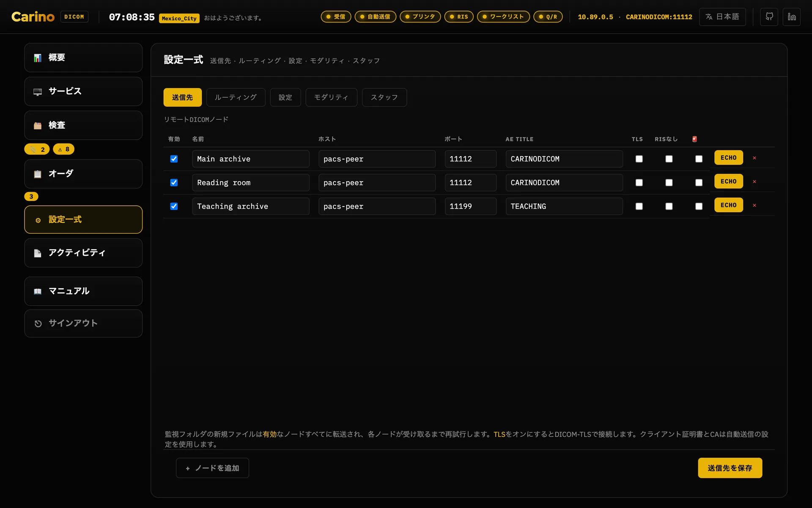812x508 pixels.
Task: Edit the host field of Main archive
Action: 377,159
